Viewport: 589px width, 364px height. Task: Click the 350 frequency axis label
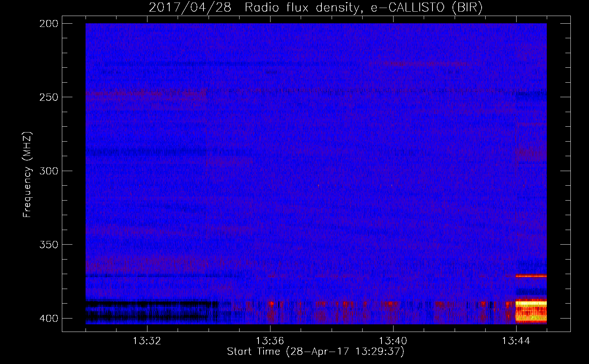pos(49,245)
